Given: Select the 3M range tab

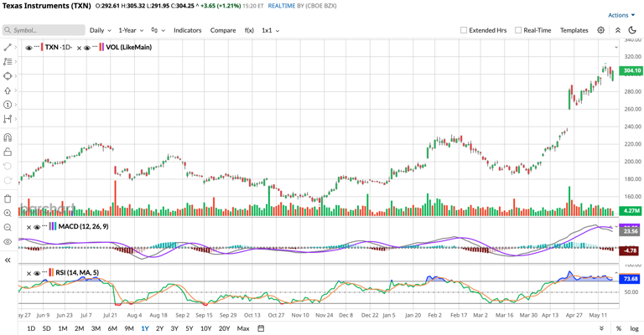Looking at the screenshot, I should pyautogui.click(x=96, y=328).
